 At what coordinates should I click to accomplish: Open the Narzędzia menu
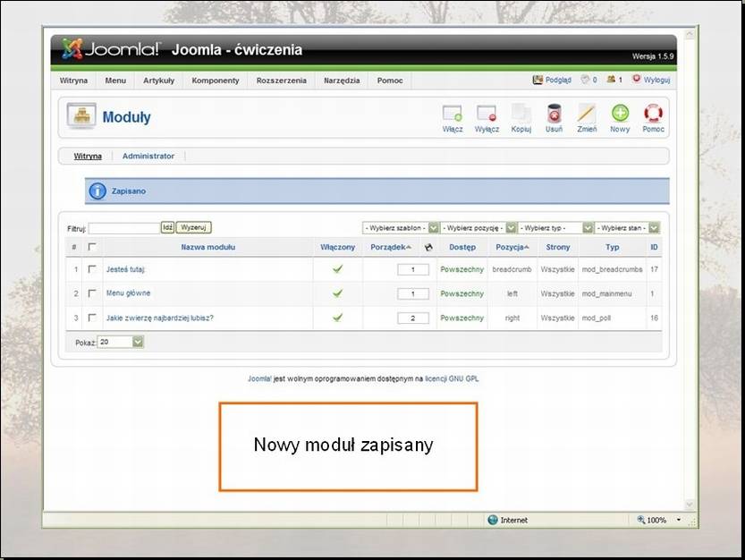(x=342, y=81)
